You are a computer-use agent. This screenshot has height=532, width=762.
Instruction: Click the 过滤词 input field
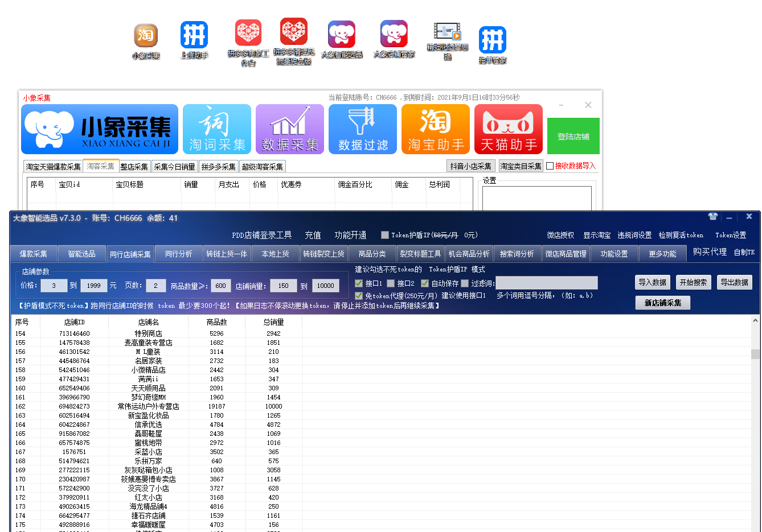(547, 282)
